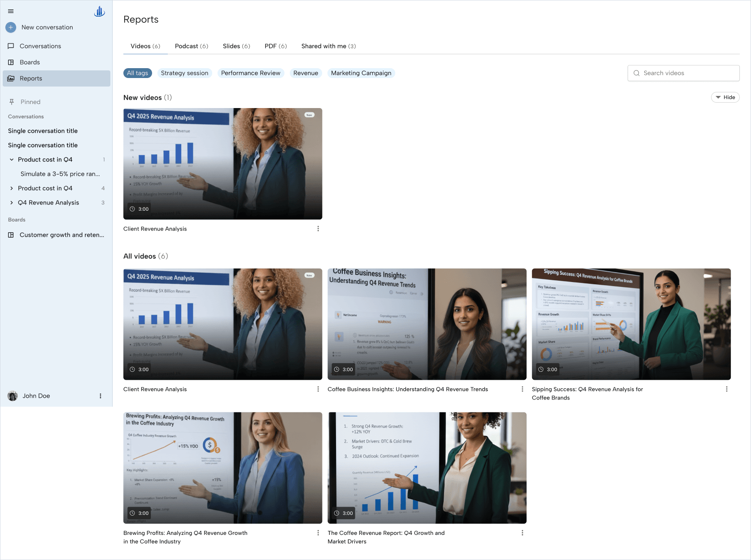Click the Brewing Profits title text
The height and width of the screenshot is (560, 751).
[x=185, y=537]
